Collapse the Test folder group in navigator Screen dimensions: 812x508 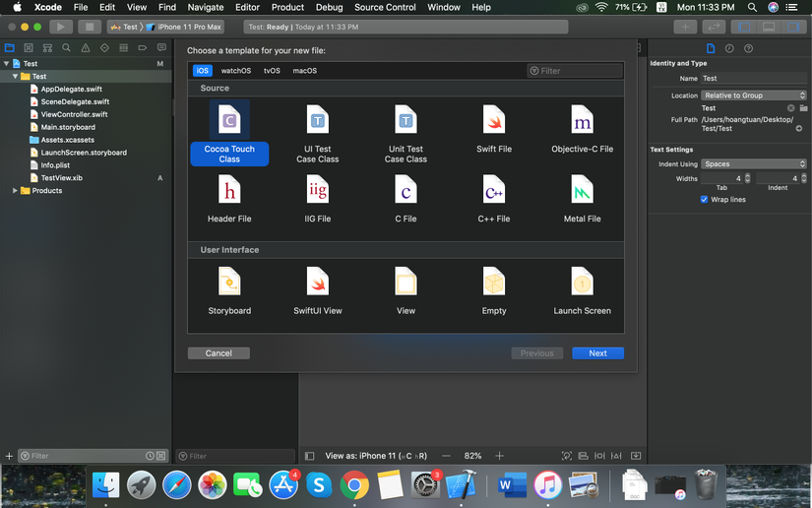15,76
